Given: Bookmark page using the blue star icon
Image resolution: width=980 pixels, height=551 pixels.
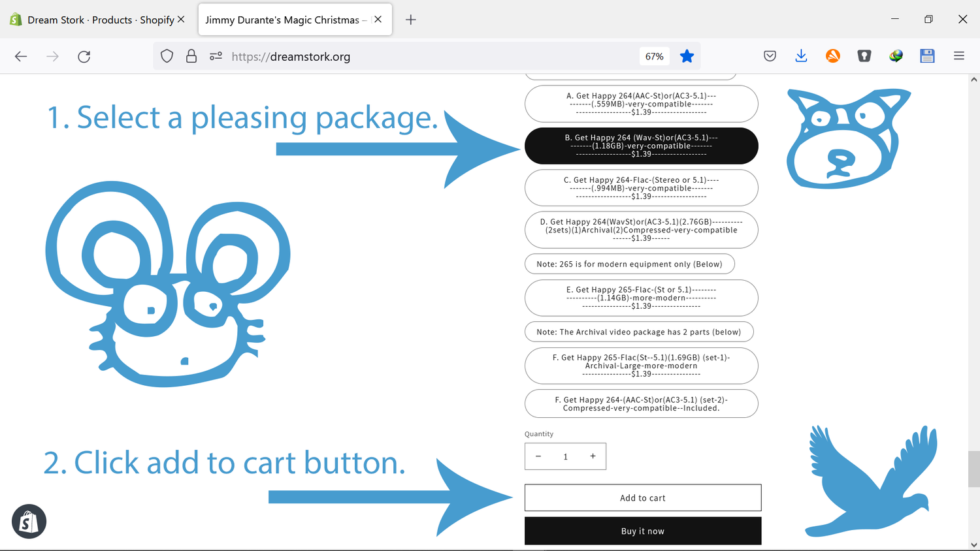Looking at the screenshot, I should pyautogui.click(x=687, y=57).
